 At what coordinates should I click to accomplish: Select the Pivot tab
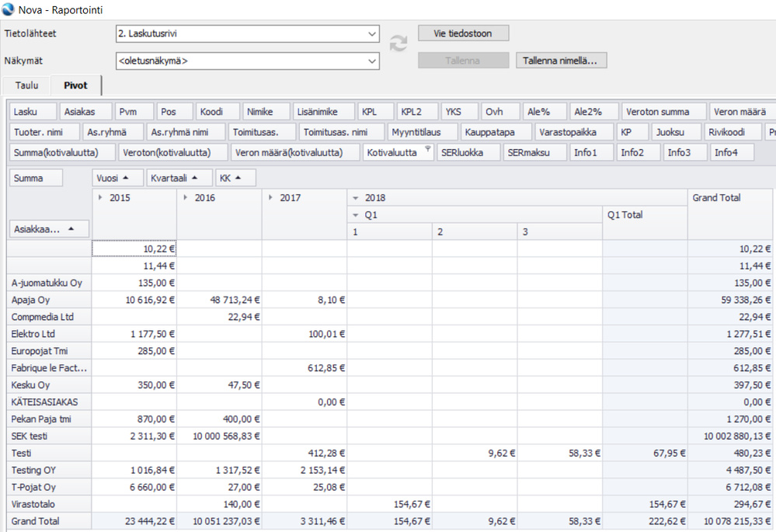click(75, 85)
